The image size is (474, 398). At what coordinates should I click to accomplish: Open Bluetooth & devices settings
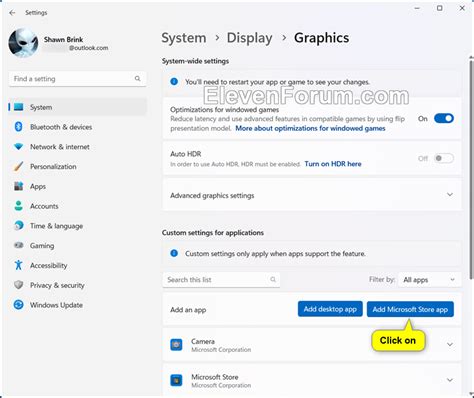(78, 127)
